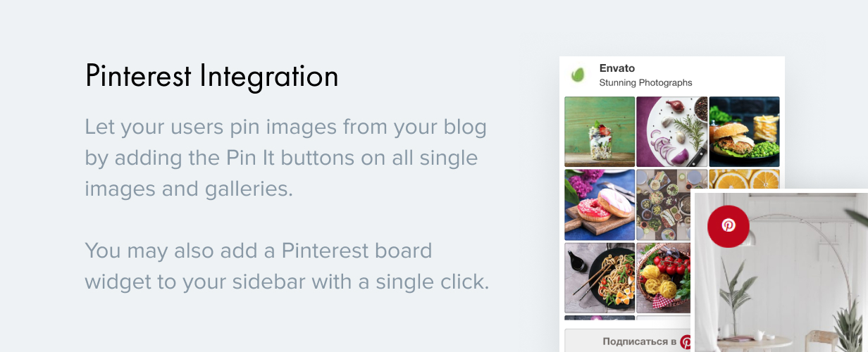The height and width of the screenshot is (352, 868).
Task: Click the paragraph about Pin It buttons
Action: 285,158
